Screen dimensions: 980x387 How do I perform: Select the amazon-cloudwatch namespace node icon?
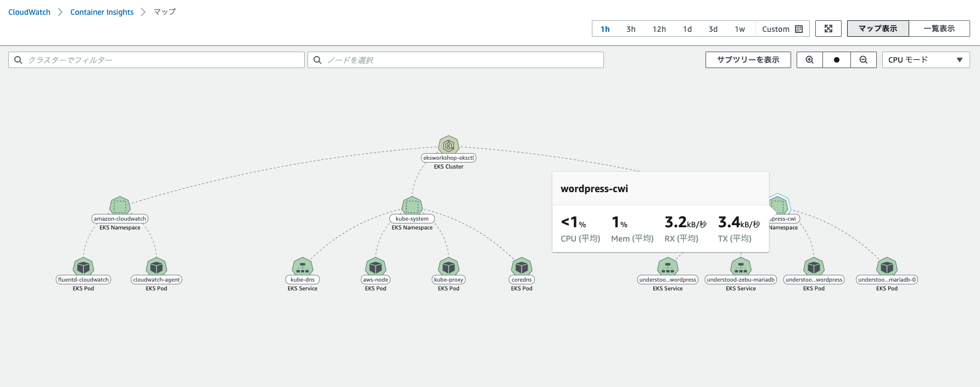(120, 206)
